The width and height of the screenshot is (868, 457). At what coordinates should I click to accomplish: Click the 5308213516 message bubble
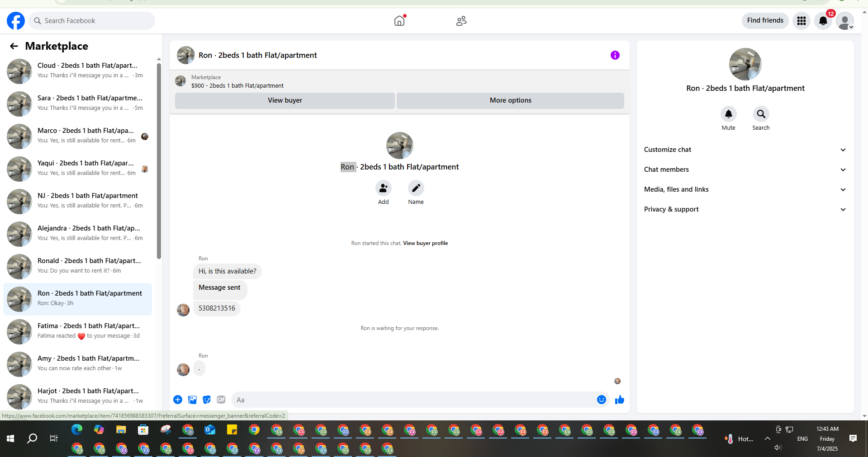(x=217, y=308)
